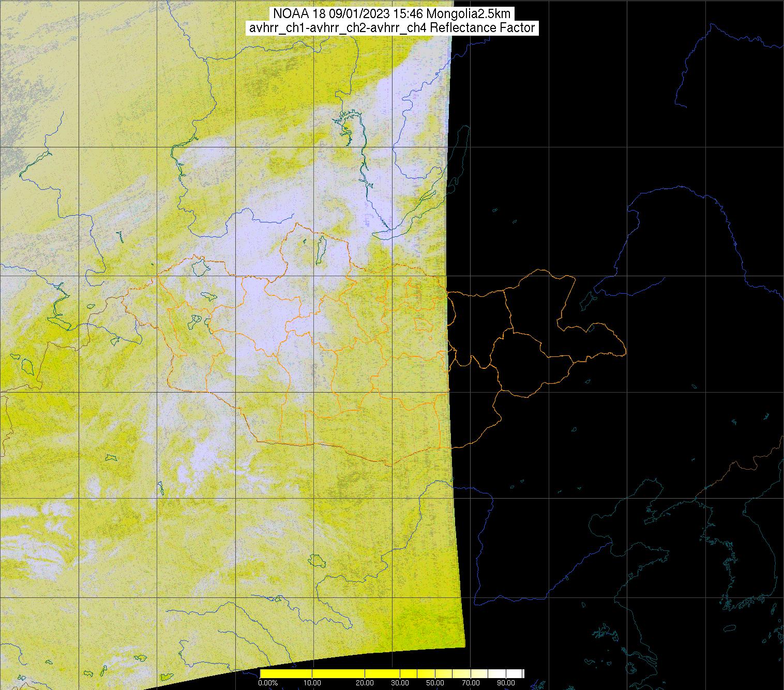
Task: Click the avhrr channels Reflectance Factor subtitle
Action: coord(392,28)
